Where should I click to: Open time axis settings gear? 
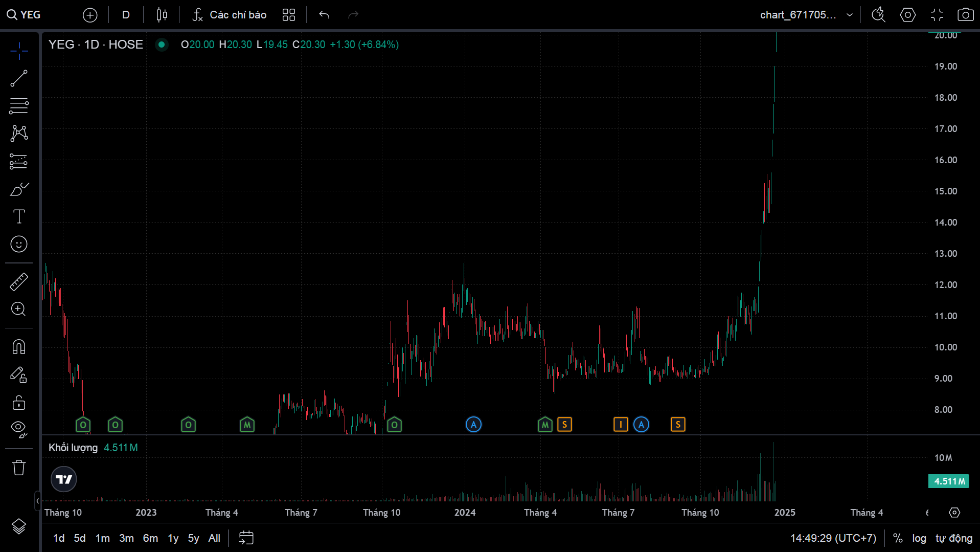[954, 513]
